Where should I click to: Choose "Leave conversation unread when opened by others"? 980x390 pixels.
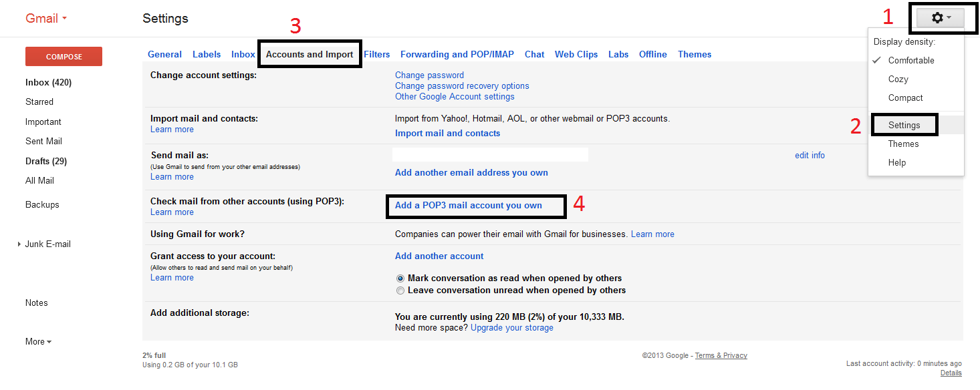pyautogui.click(x=400, y=290)
